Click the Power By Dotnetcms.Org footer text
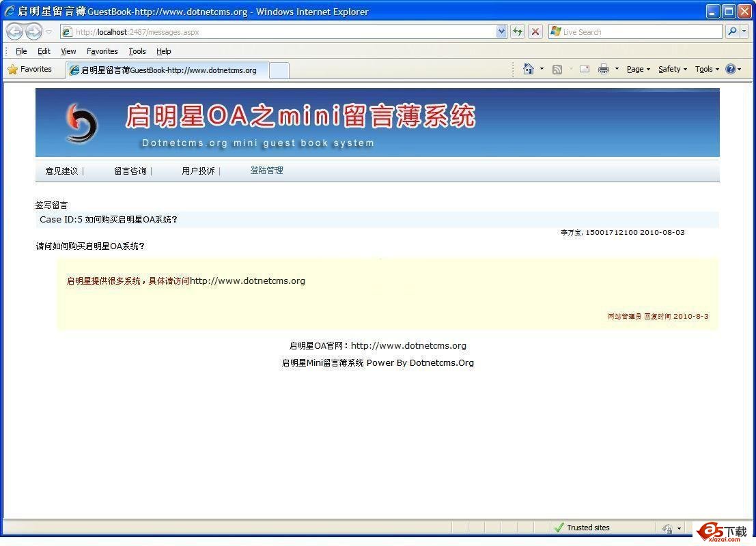Image resolution: width=756 pixels, height=546 pixels. point(420,363)
